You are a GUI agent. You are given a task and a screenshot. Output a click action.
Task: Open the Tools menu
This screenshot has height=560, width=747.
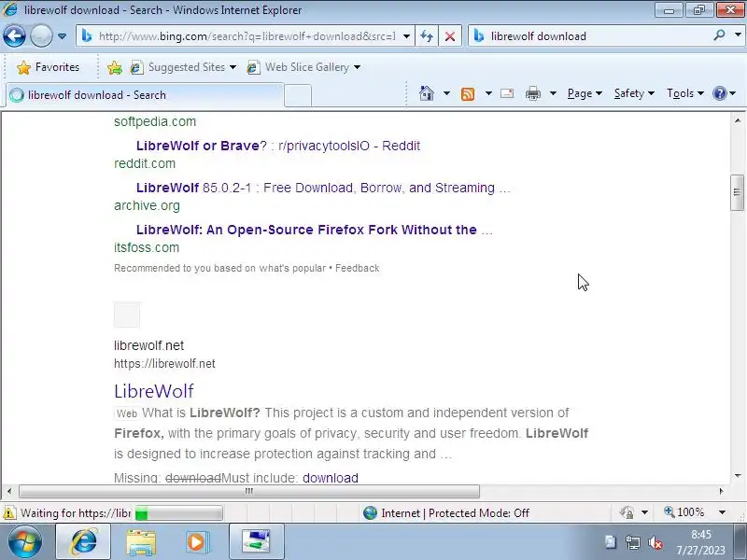(x=685, y=93)
